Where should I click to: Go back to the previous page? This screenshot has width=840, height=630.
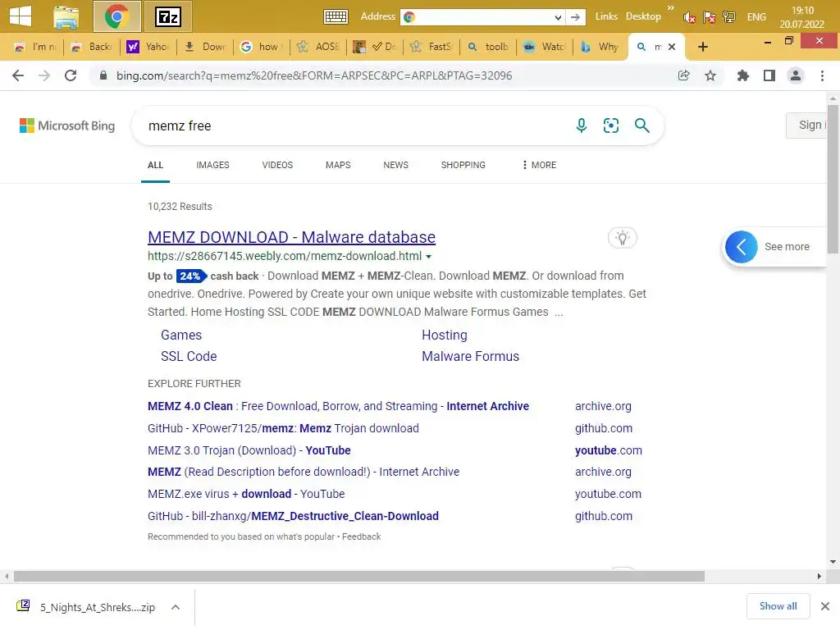18,75
